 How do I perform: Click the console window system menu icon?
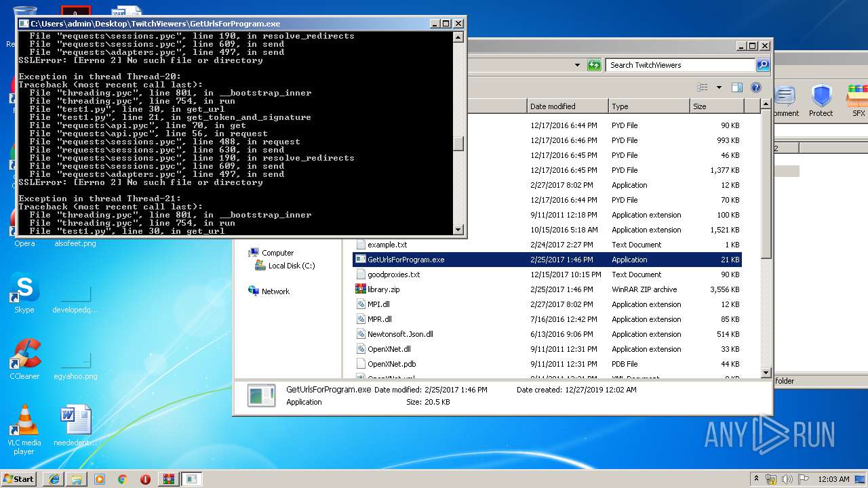(x=24, y=23)
